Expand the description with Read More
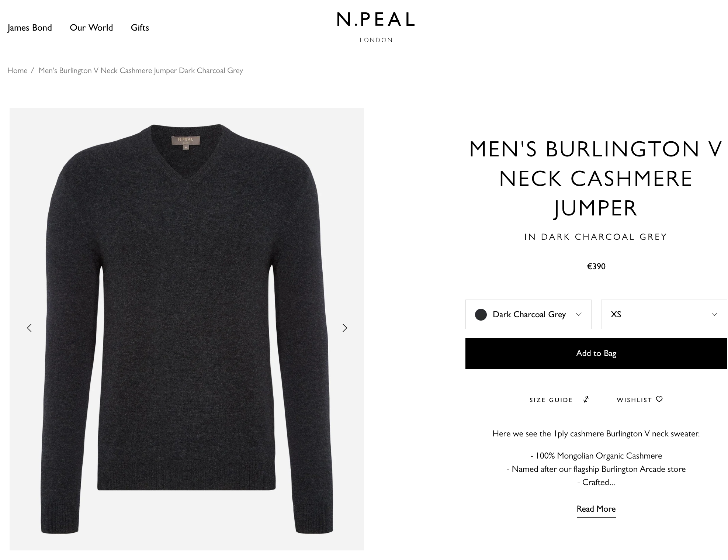The width and height of the screenshot is (728, 560). point(596,509)
